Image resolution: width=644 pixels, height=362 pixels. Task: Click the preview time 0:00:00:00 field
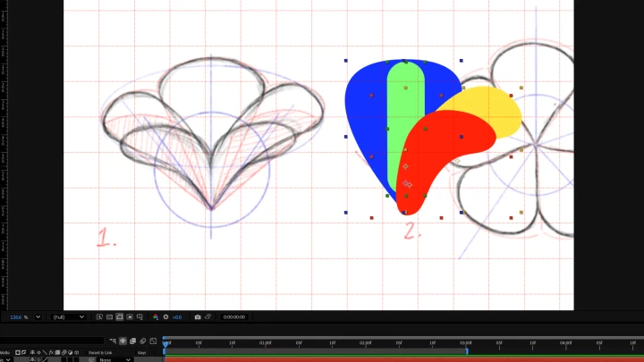[233, 316]
